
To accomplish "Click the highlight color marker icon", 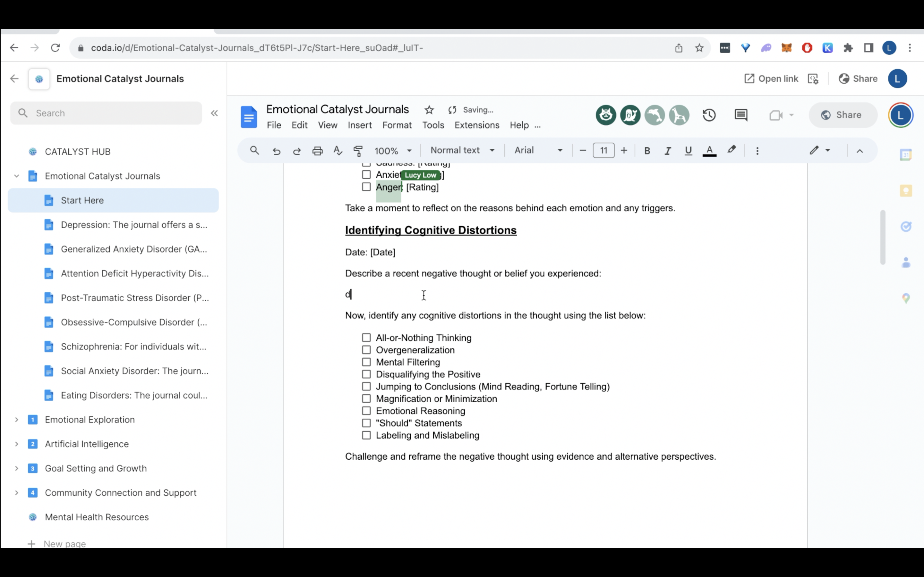I will click(x=731, y=150).
